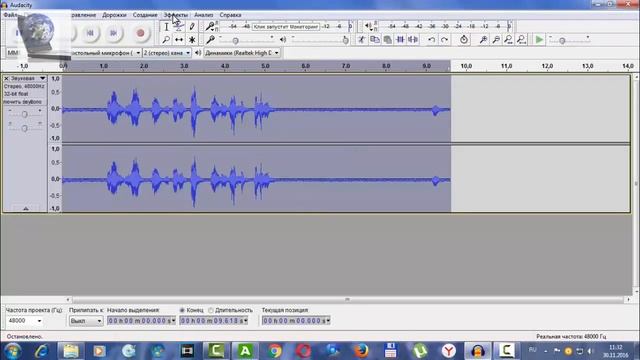
Task: Click the Paste icon
Action: (x=387, y=40)
